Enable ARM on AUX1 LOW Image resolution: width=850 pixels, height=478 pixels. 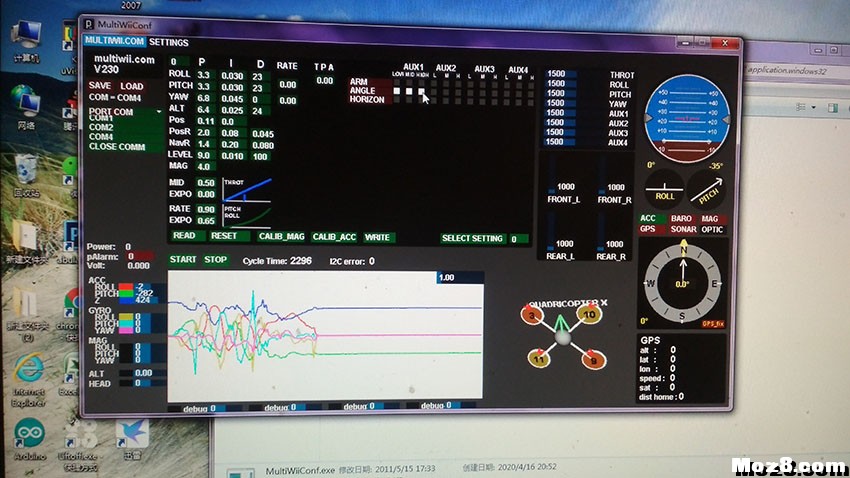coord(397,82)
